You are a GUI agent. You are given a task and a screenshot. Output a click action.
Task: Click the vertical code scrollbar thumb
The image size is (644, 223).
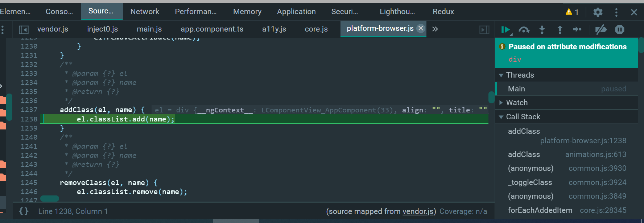(x=491, y=98)
